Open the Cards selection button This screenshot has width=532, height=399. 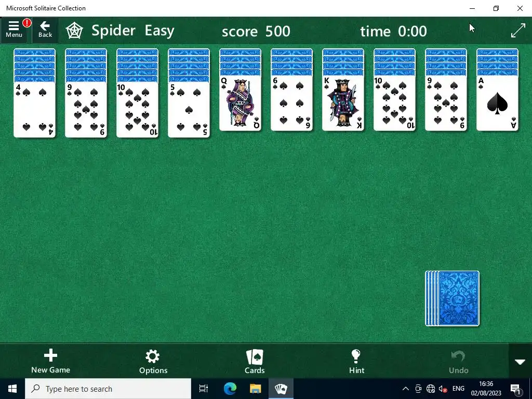point(255,362)
